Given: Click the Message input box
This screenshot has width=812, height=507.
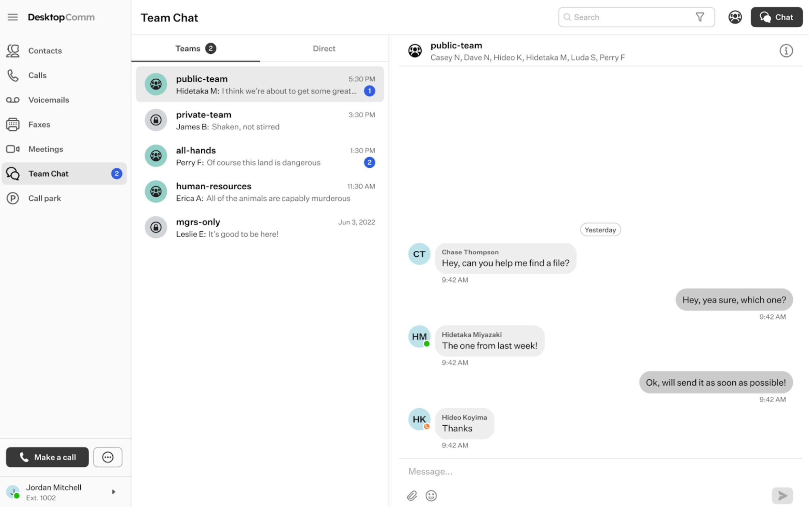Looking at the screenshot, I should click(600, 471).
